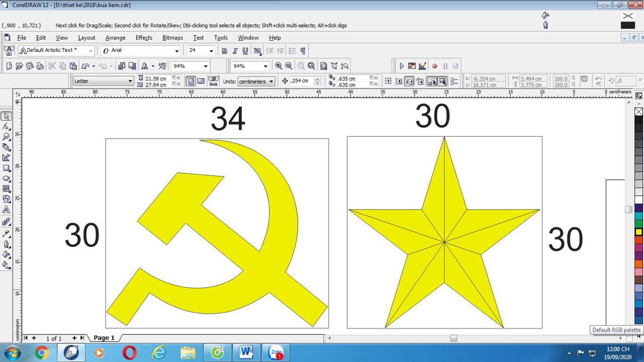Toggle Portrait page orientation
This screenshot has height=362, width=644.
click(x=191, y=81)
